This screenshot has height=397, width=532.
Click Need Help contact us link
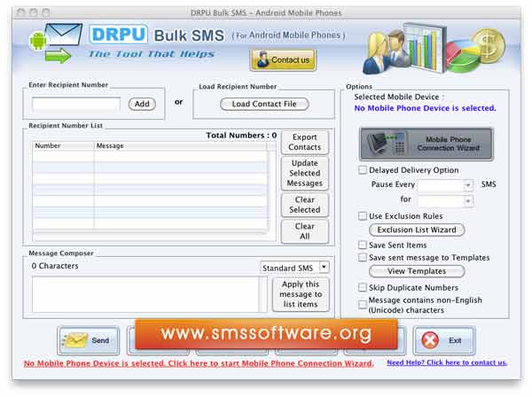point(447,362)
